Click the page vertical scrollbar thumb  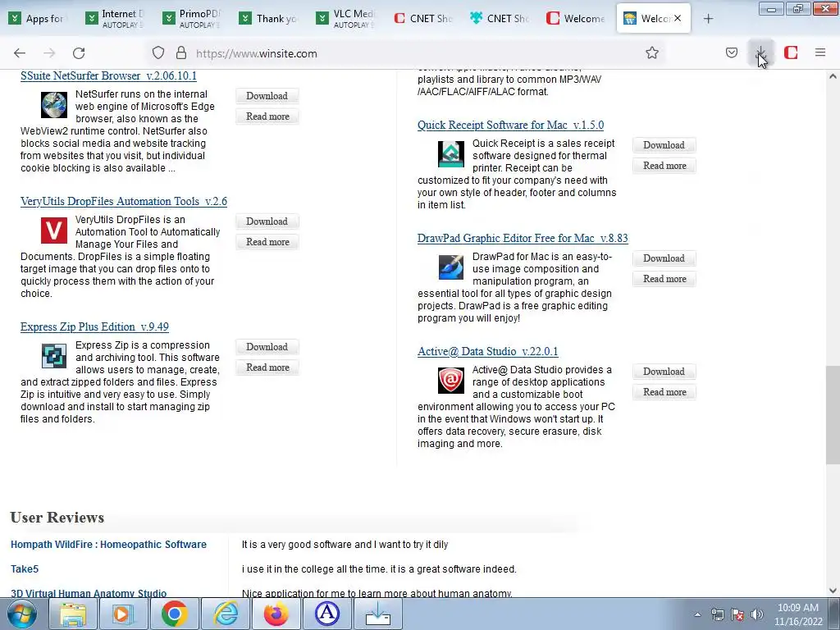coord(832,414)
